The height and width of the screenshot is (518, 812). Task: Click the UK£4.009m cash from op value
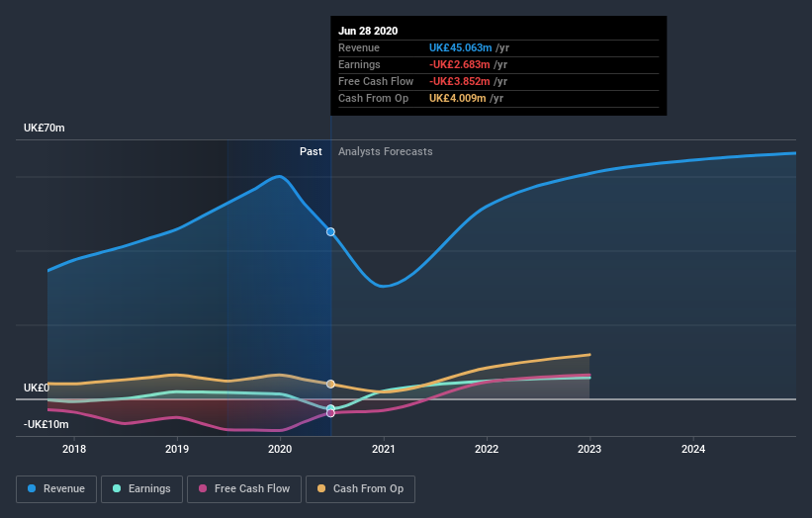click(x=457, y=98)
